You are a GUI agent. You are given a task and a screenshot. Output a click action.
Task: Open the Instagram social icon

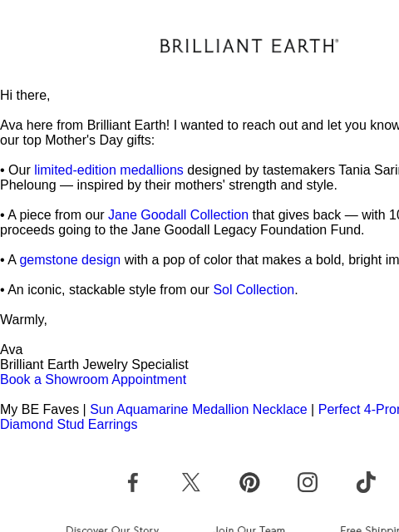308,482
